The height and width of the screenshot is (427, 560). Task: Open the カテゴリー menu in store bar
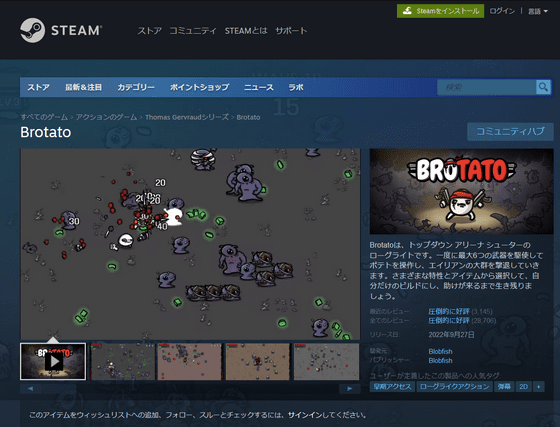point(136,87)
